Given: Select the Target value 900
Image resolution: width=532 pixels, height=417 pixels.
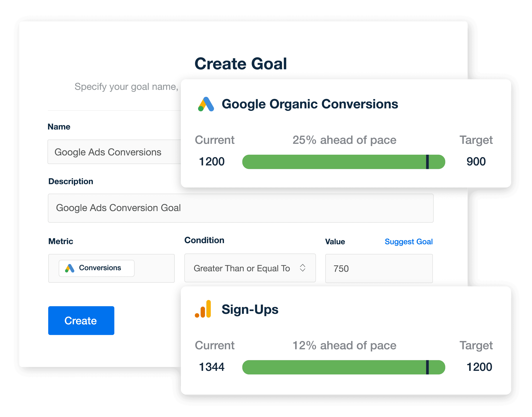Looking at the screenshot, I should 476,161.
